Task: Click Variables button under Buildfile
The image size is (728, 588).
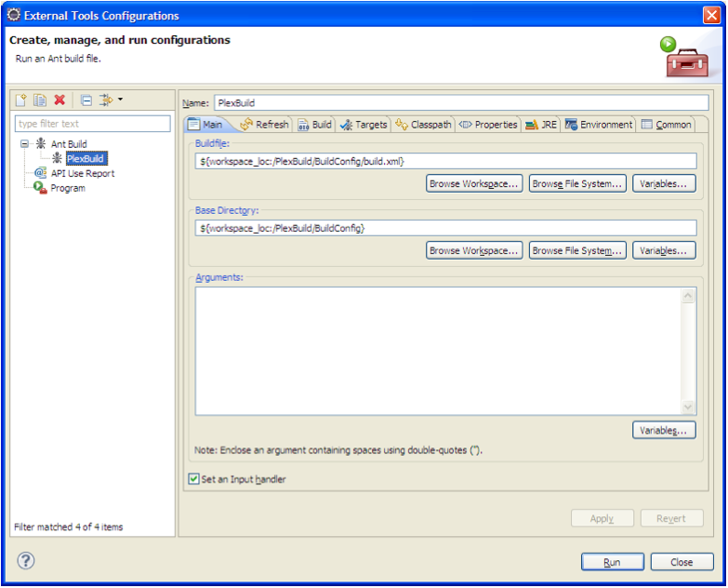Action: click(x=664, y=183)
